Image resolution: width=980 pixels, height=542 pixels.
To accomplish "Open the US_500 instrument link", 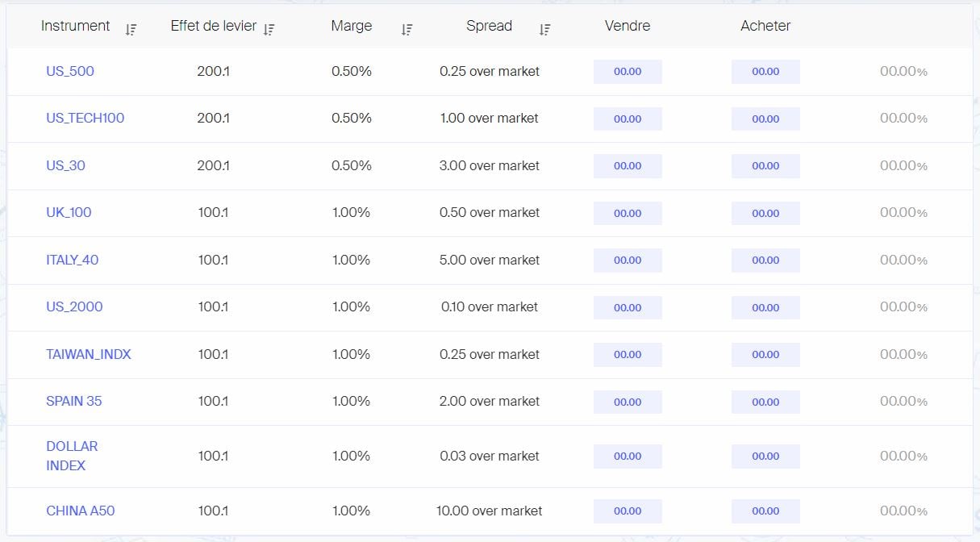I will [70, 71].
